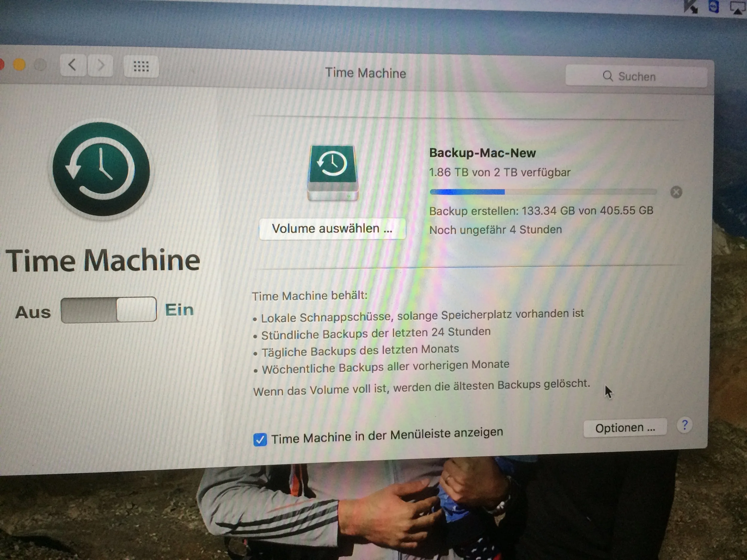The image size is (747, 560).
Task: Click the Ein label next to switch
Action: (179, 310)
